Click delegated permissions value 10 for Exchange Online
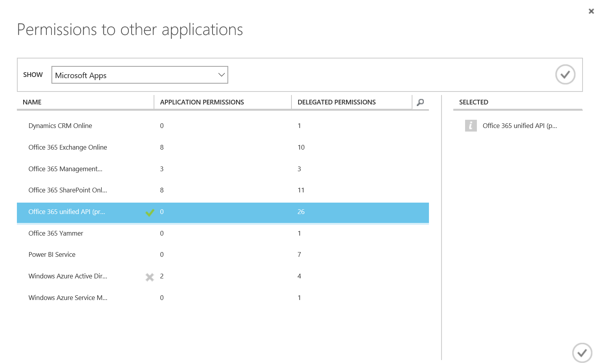Viewport: 601px width, 364px height. tap(301, 147)
